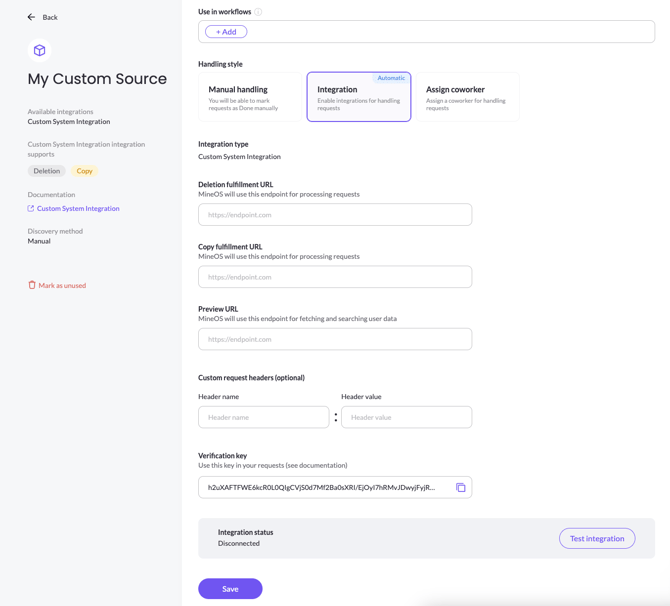Copy the verification key with the copy icon
Screen dimensions: 670x606
click(x=461, y=488)
